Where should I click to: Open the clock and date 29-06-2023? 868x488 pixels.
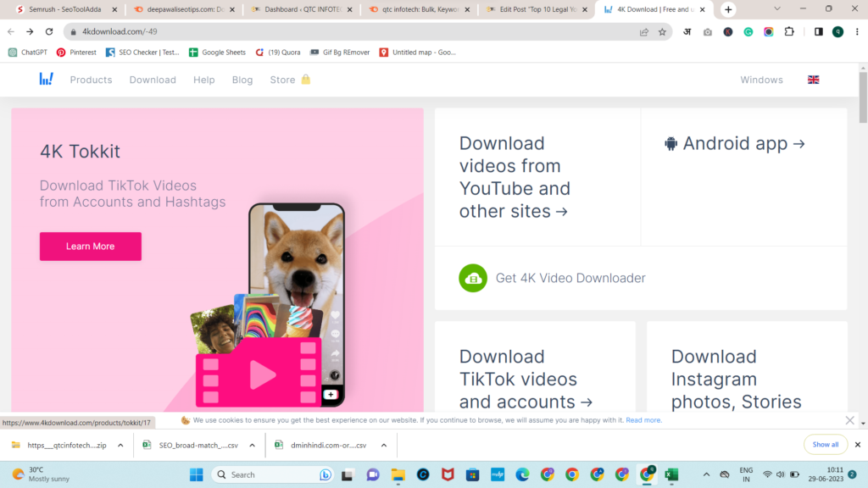click(x=826, y=474)
